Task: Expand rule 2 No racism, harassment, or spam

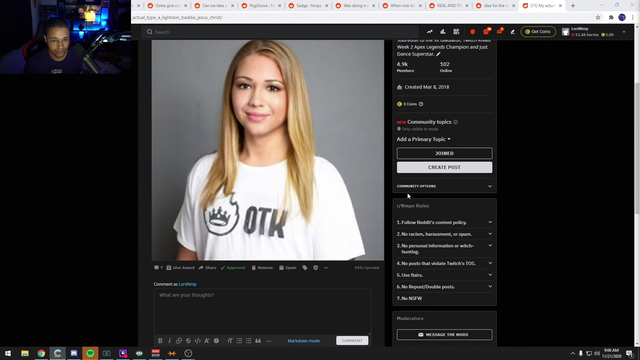Action: (444, 234)
